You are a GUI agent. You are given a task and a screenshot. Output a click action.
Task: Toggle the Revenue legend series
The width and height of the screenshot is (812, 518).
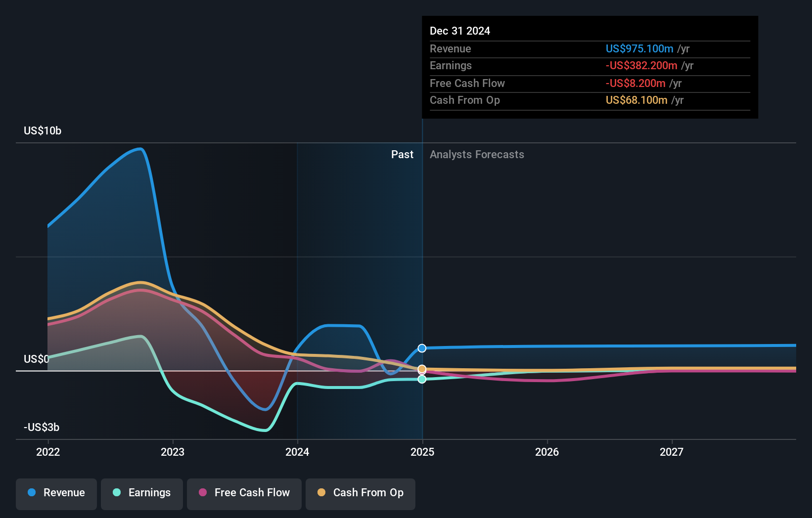56,494
